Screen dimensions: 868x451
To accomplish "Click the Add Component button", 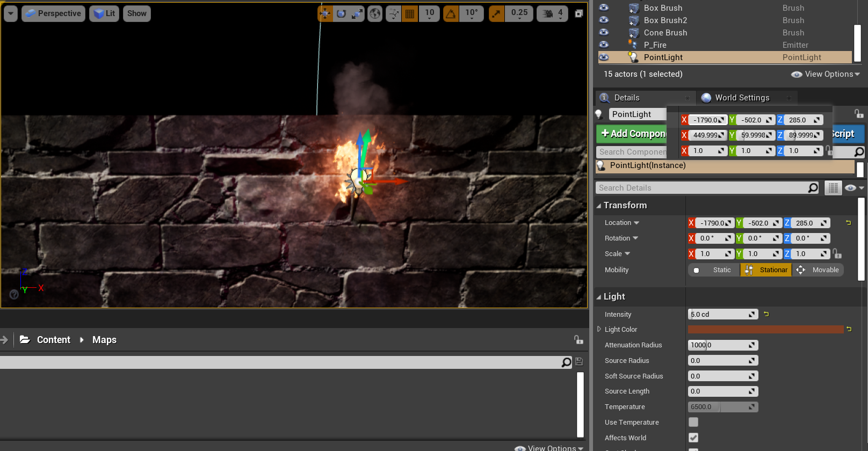I will click(x=632, y=134).
